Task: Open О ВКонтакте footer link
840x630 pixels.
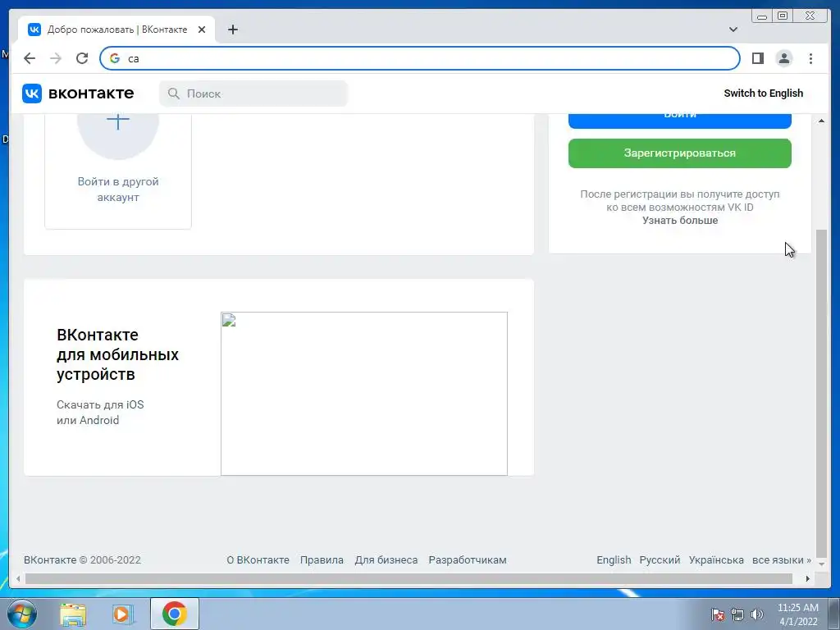Action: pyautogui.click(x=258, y=559)
